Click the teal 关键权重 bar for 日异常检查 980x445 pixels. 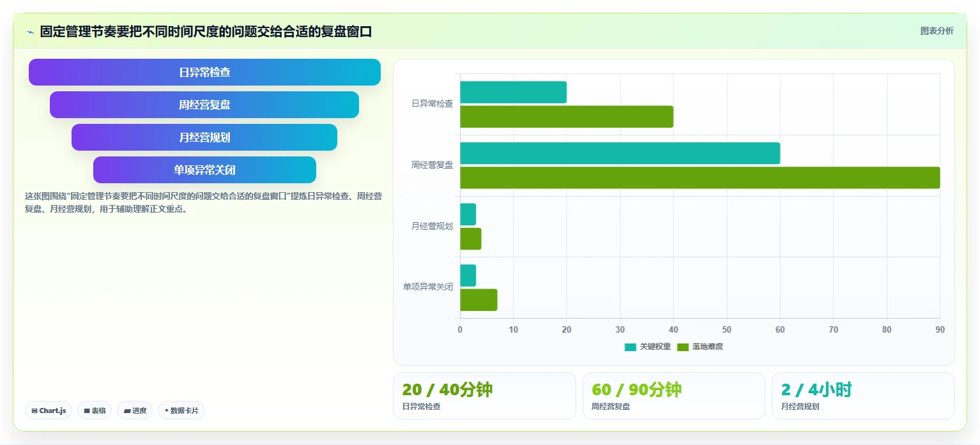pos(513,93)
